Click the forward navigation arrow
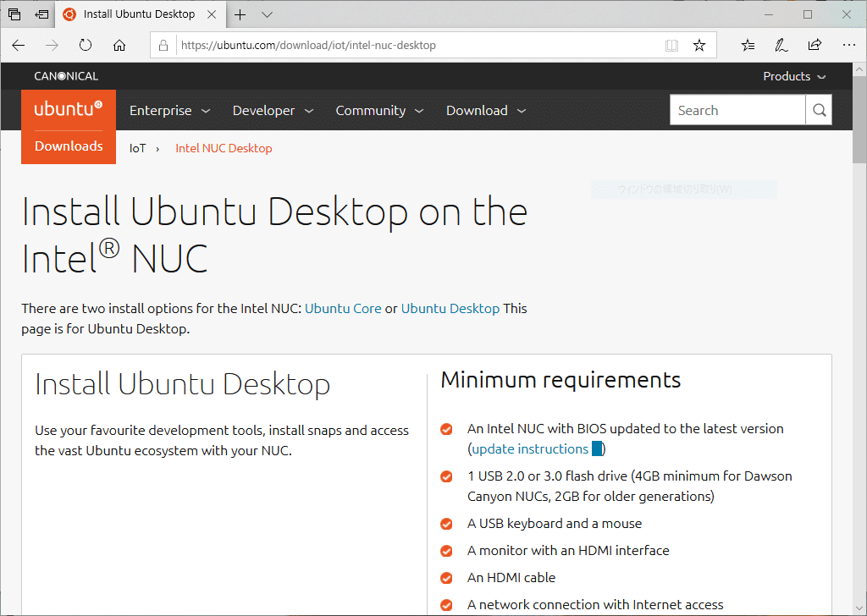This screenshot has width=867, height=616. pos(52,46)
